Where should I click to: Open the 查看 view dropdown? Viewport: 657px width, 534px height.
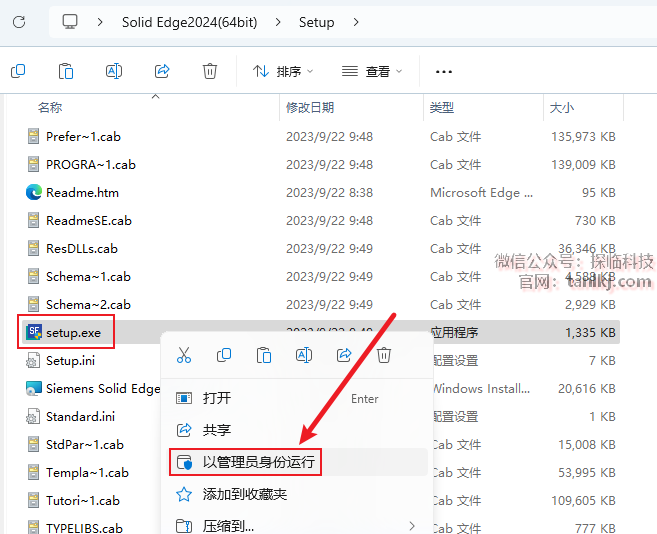(372, 71)
